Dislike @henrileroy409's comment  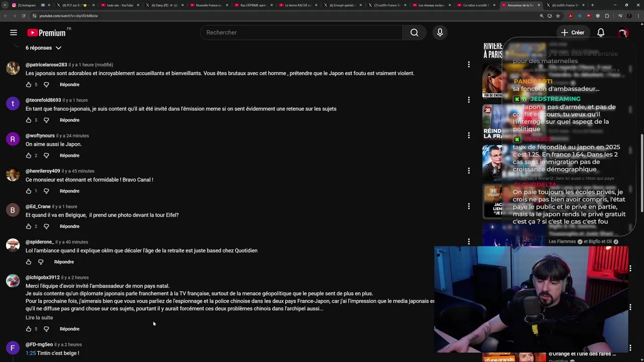click(x=46, y=191)
